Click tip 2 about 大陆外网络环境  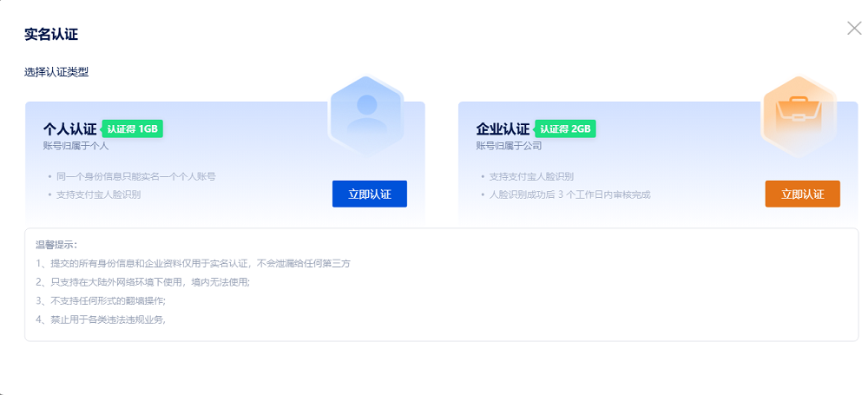click(143, 282)
